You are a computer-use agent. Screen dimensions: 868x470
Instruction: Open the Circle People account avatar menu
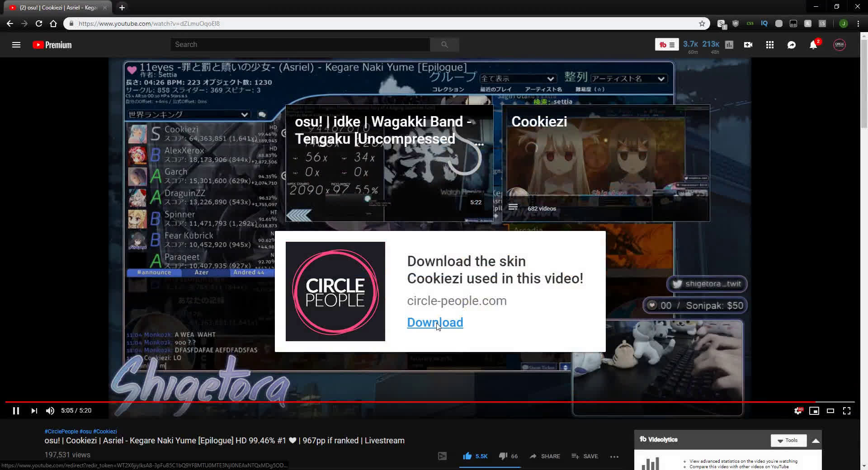pos(840,45)
